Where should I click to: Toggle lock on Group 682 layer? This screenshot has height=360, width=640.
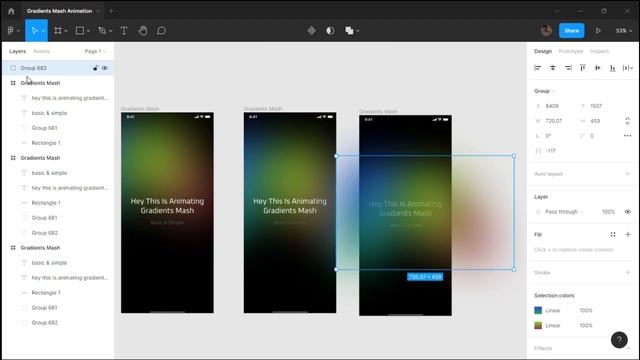pyautogui.click(x=95, y=68)
